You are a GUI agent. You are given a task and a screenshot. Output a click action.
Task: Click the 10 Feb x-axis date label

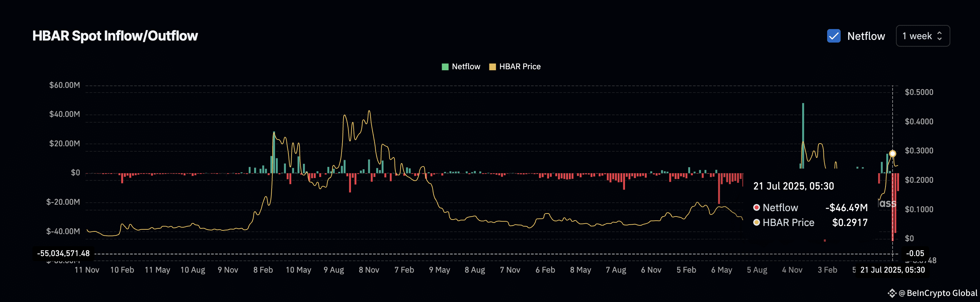[122, 270]
